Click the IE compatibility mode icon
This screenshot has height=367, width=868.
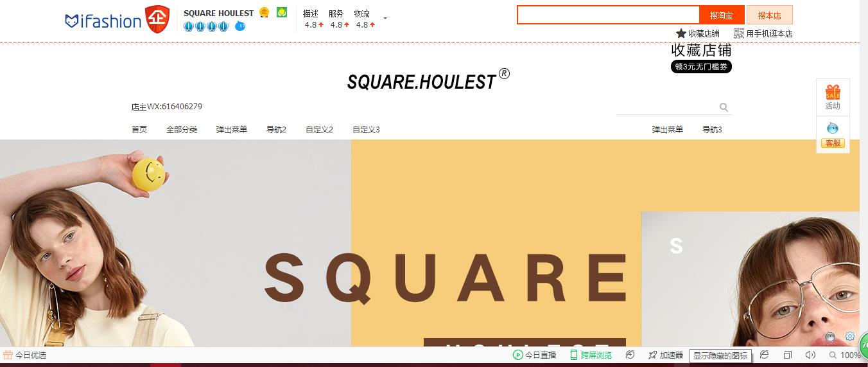click(x=764, y=355)
